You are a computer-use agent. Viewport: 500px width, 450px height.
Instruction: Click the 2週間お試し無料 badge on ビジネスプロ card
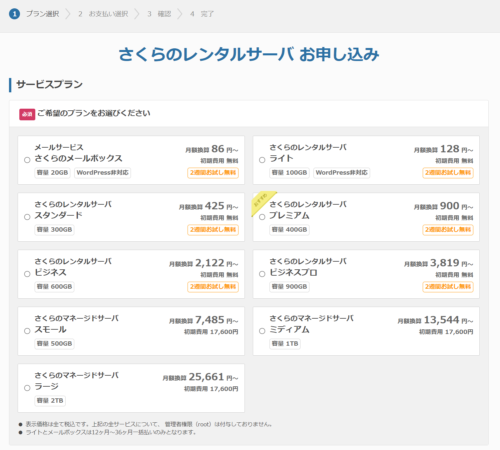[448, 287]
